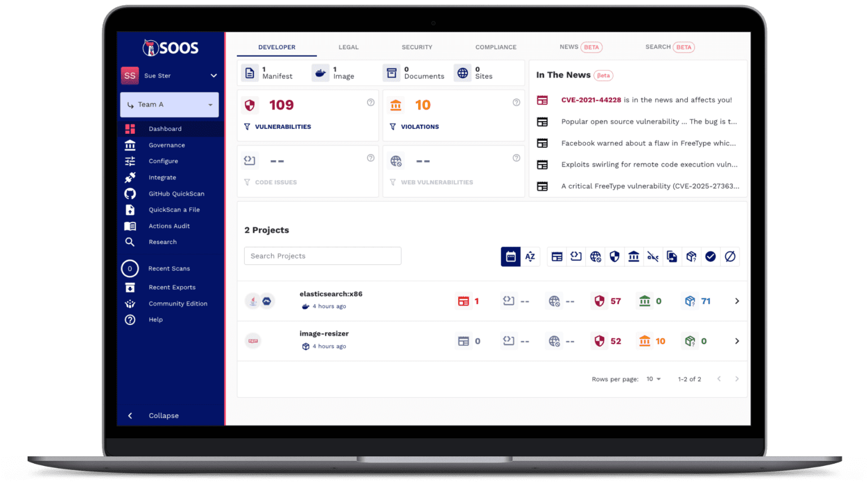
Task: Switch to the Security tab
Action: pos(416,47)
